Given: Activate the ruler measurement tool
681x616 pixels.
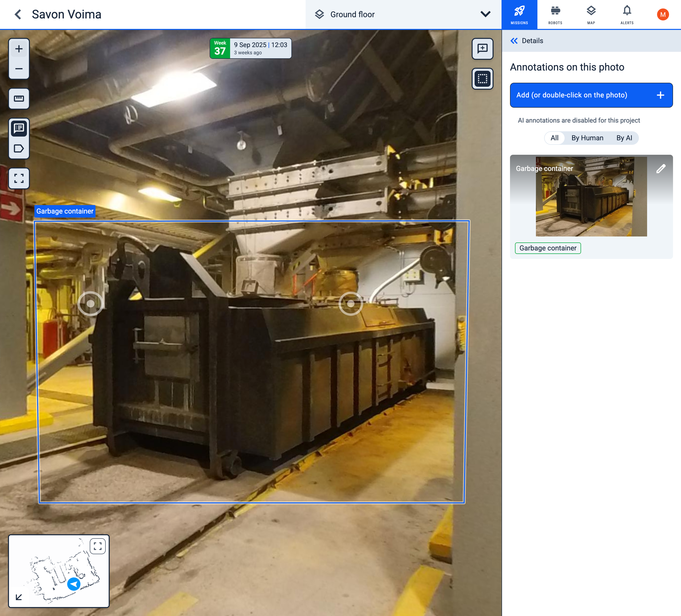Looking at the screenshot, I should [19, 99].
